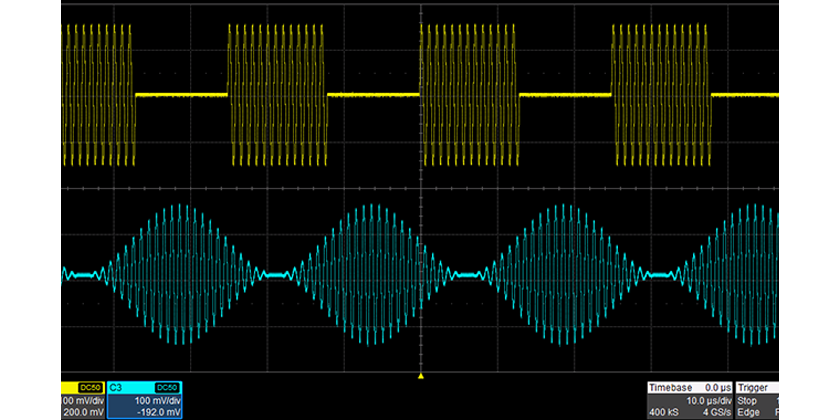Open the C3 channel descriptor label
This screenshot has width=840, height=420.
(115, 386)
